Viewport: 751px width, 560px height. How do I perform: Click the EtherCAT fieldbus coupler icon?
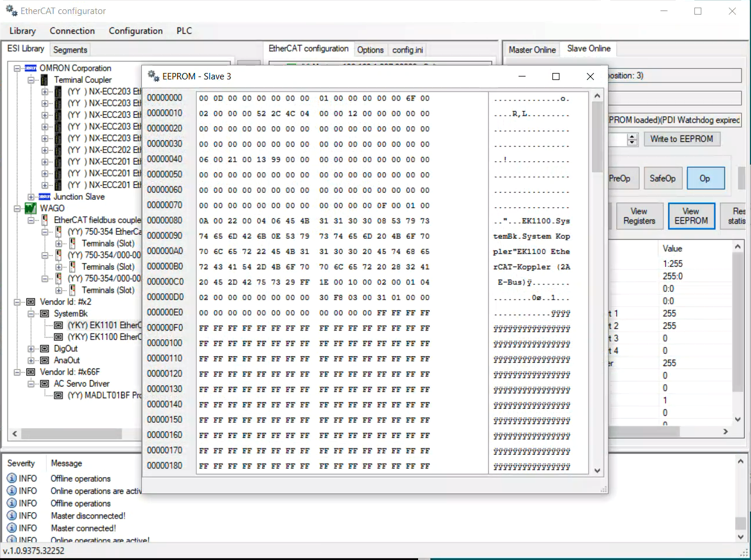(44, 220)
